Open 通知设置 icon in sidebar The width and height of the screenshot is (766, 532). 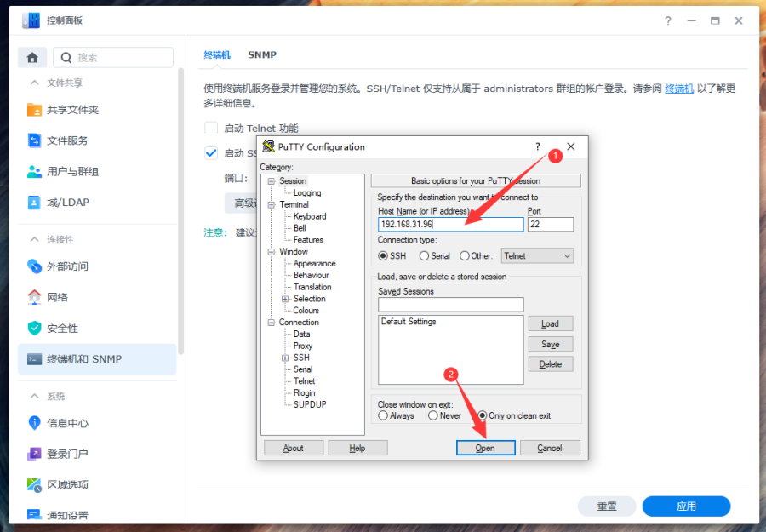point(34,514)
